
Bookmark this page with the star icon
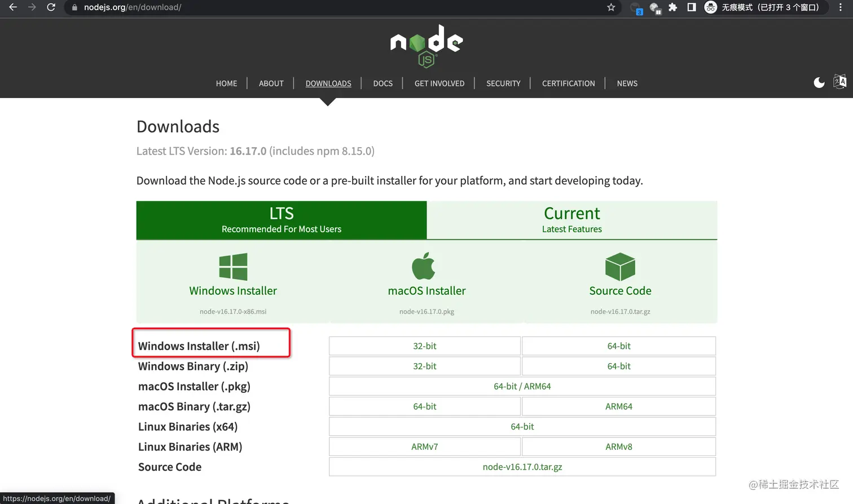click(611, 7)
